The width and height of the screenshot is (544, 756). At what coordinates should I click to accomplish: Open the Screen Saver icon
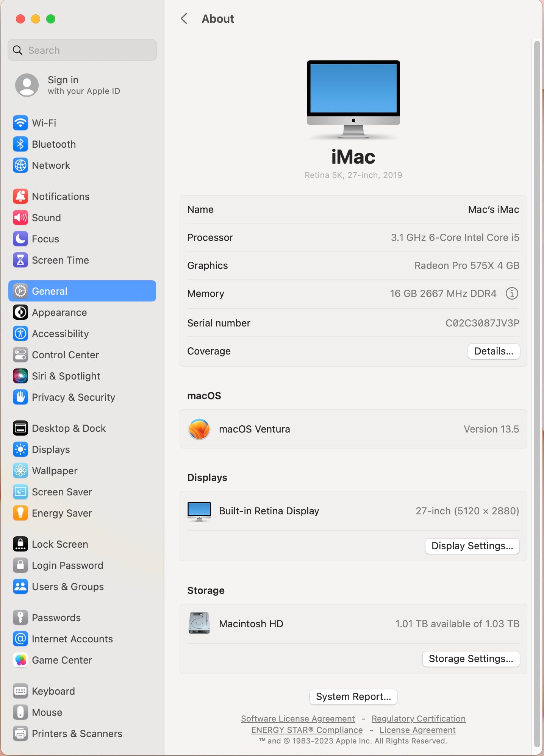[x=20, y=492]
